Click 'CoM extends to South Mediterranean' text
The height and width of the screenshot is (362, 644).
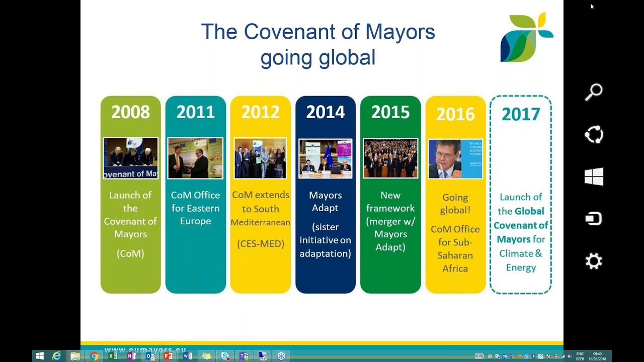tap(260, 208)
